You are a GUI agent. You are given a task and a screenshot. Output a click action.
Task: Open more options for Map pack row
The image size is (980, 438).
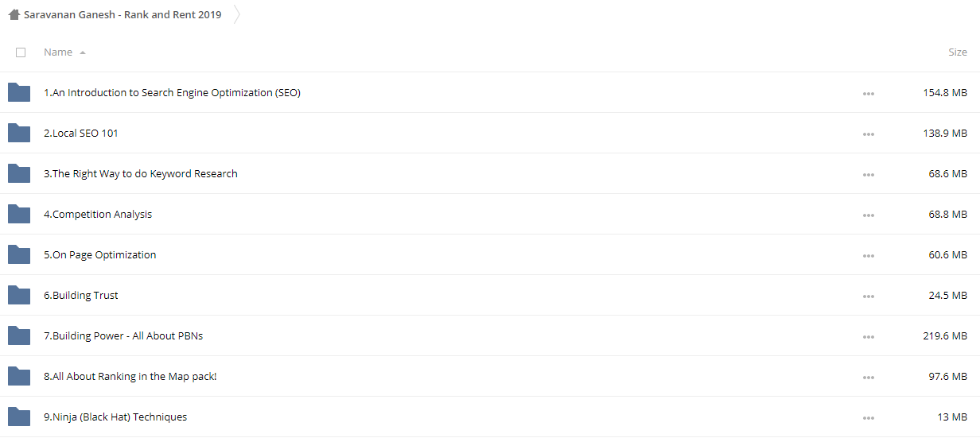[x=868, y=378]
